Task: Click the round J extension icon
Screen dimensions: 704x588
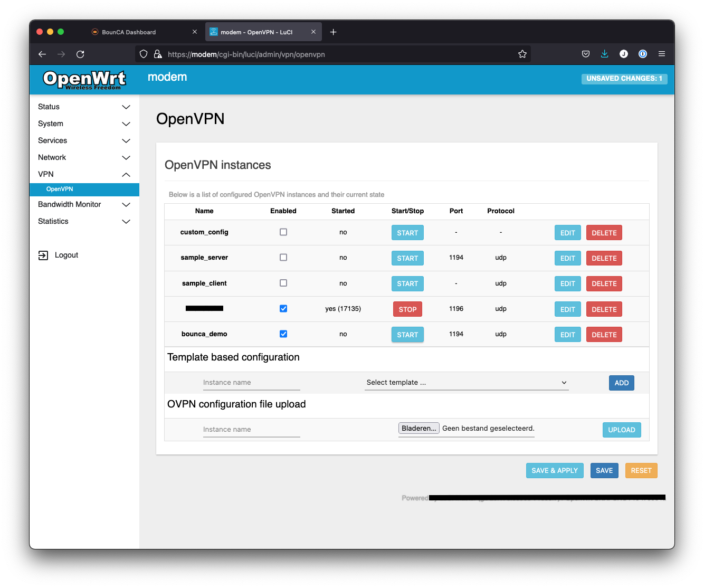Action: [624, 54]
